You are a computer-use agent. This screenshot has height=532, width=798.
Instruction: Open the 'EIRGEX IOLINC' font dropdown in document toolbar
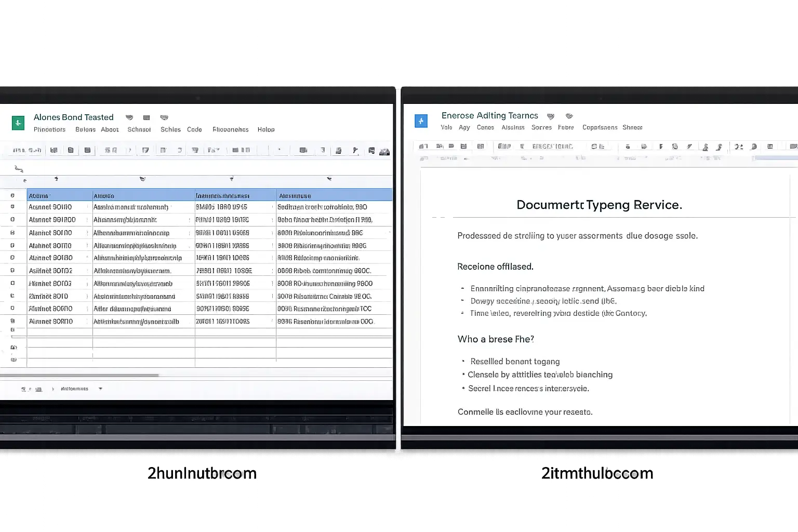[552, 147]
